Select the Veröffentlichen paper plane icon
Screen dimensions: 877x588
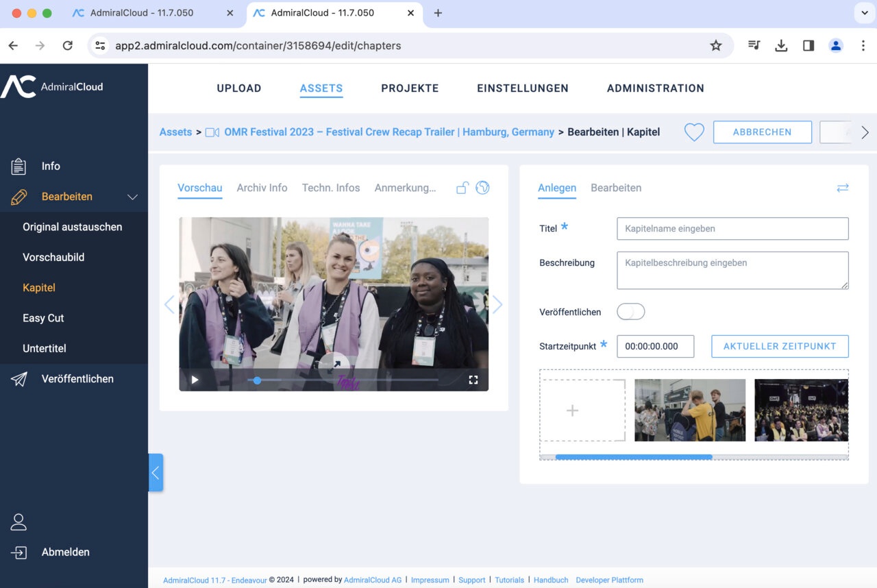pos(18,378)
